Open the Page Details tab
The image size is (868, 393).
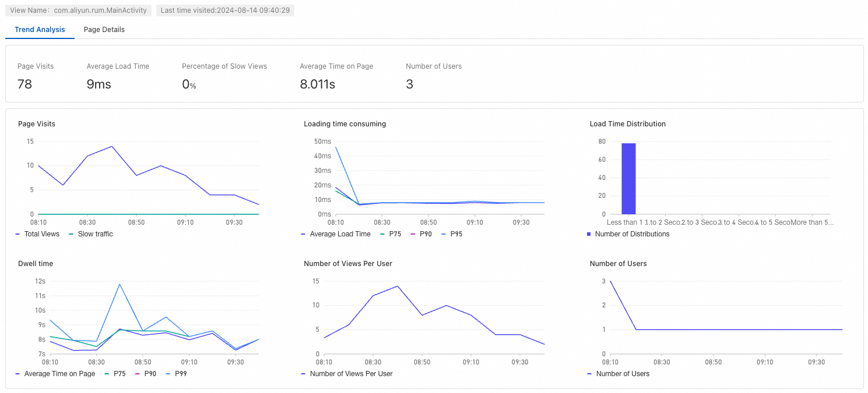104,30
